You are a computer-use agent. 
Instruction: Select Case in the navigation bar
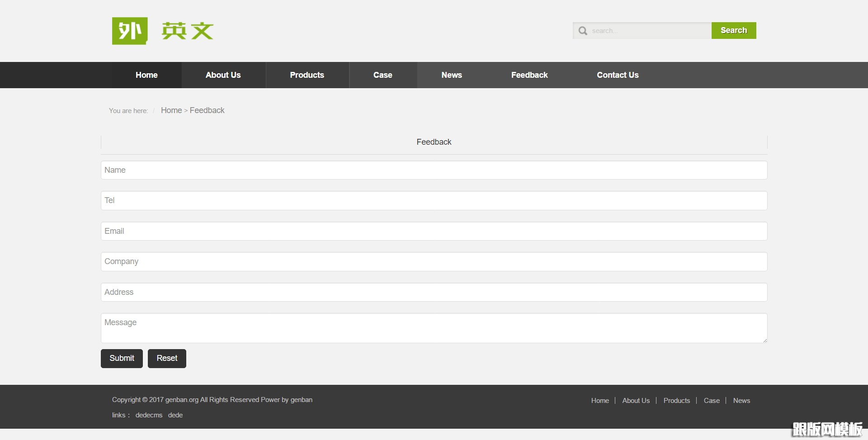(382, 75)
